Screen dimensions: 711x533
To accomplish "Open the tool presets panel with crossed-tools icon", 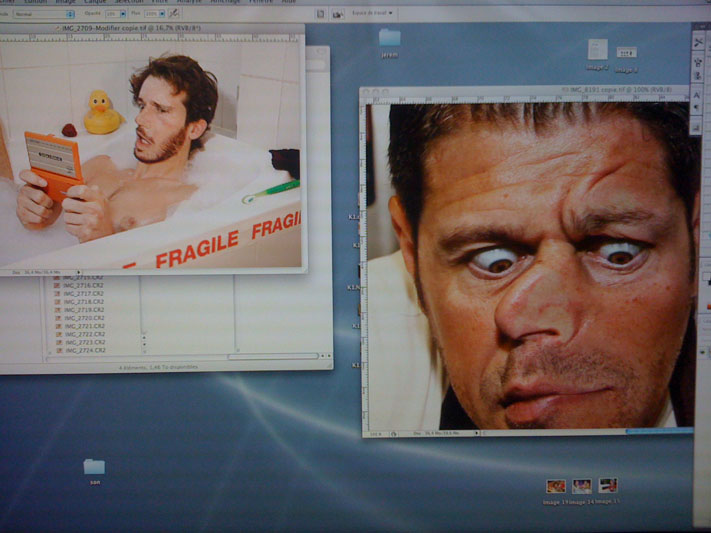I will [698, 43].
